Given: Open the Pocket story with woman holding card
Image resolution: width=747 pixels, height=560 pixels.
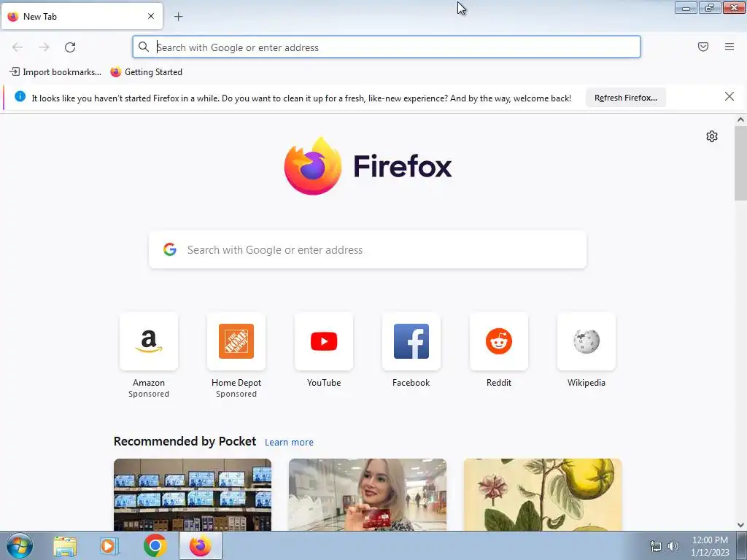Looking at the screenshot, I should 368,495.
